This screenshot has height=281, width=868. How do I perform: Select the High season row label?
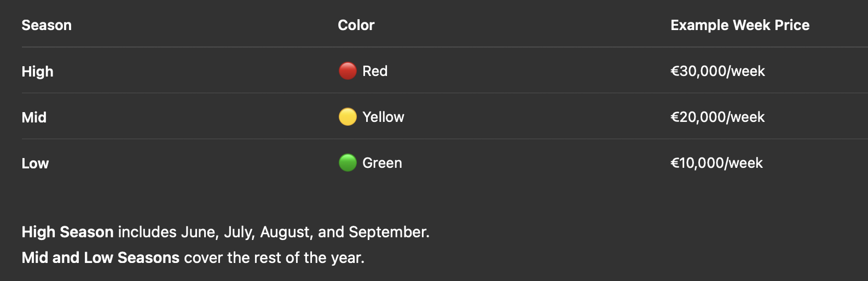(x=37, y=72)
